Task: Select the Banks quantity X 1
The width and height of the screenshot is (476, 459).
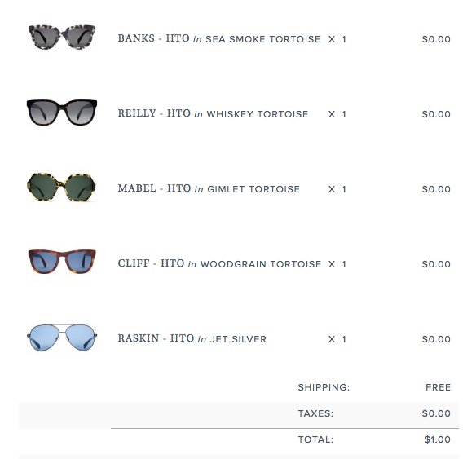Action: pyautogui.click(x=337, y=39)
